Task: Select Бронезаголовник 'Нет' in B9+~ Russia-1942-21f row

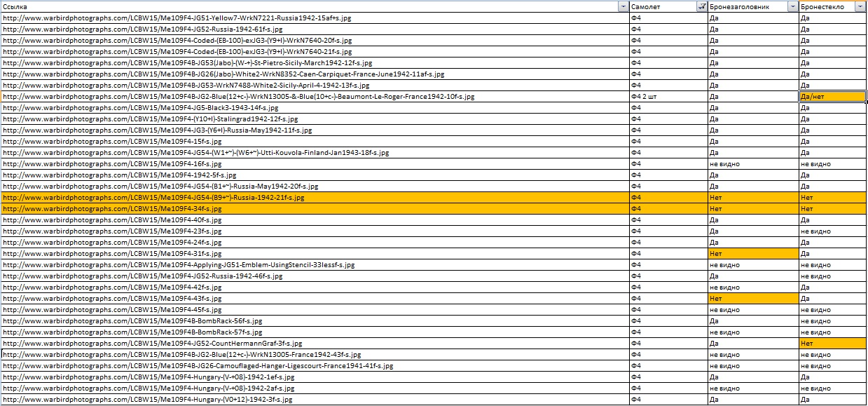Action: click(x=753, y=197)
